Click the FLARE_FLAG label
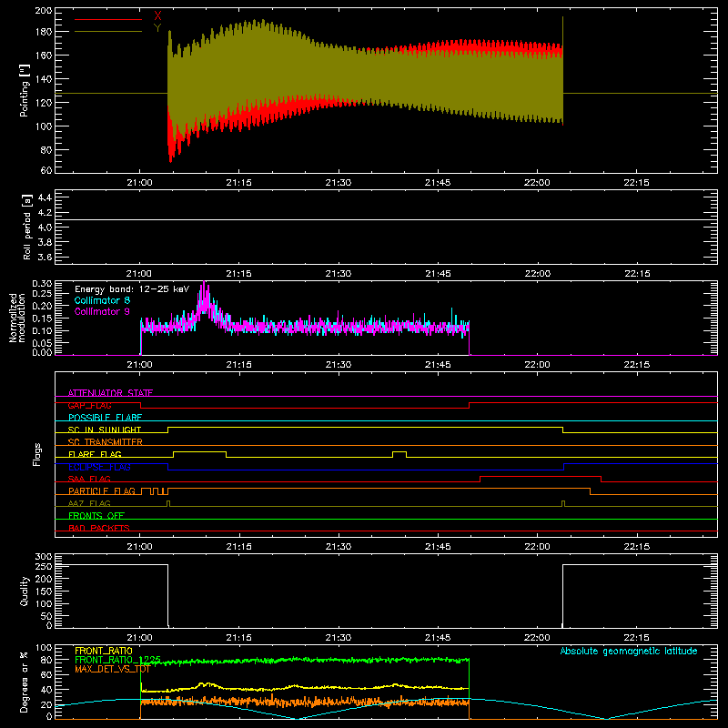The image size is (728, 728). click(x=95, y=454)
